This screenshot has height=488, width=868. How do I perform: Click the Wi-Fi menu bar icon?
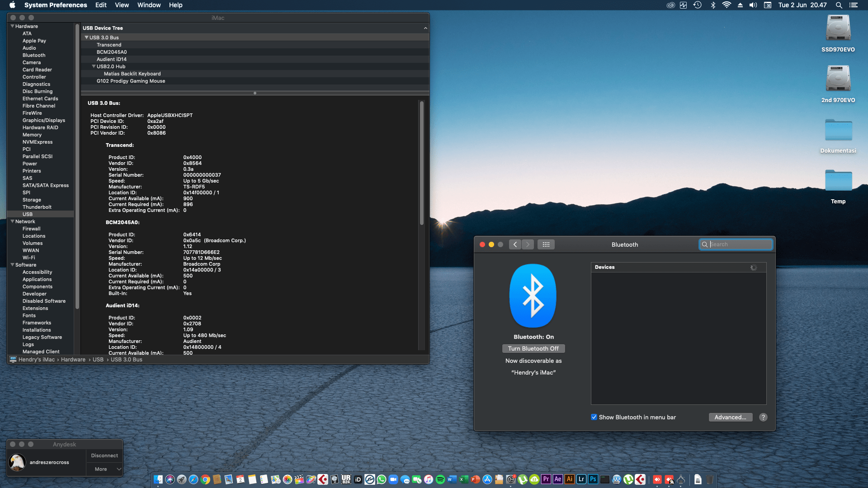726,5
